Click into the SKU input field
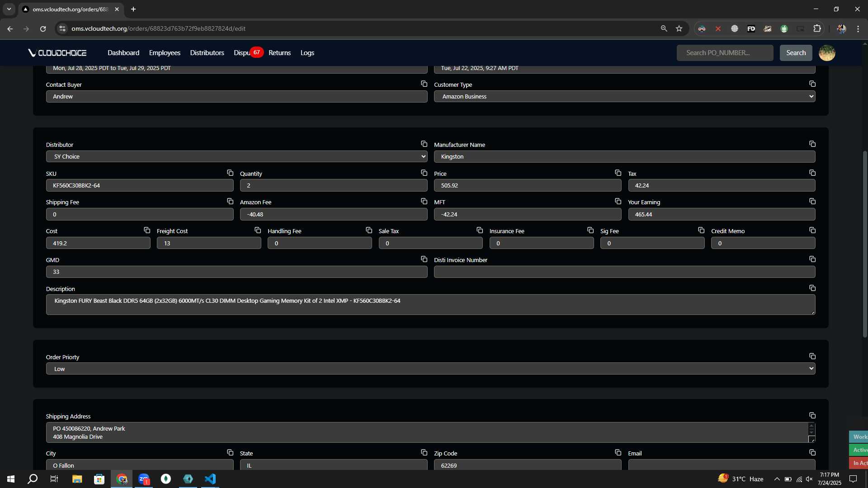868x488 pixels. point(140,185)
